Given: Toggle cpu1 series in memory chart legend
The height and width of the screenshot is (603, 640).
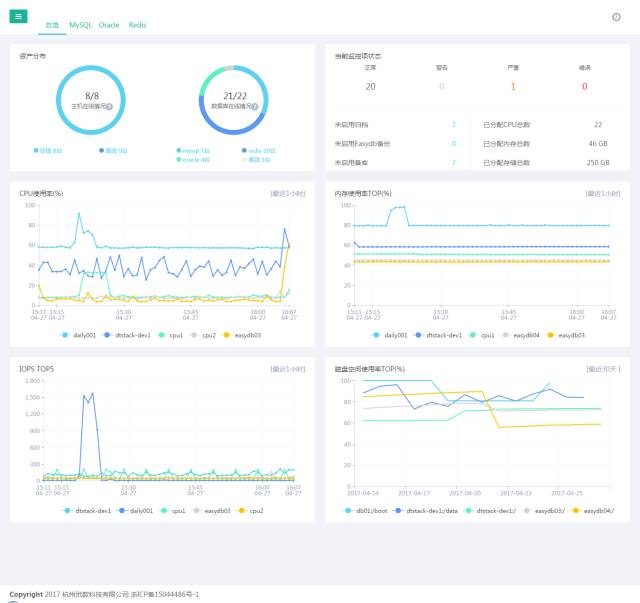Looking at the screenshot, I should [x=482, y=335].
